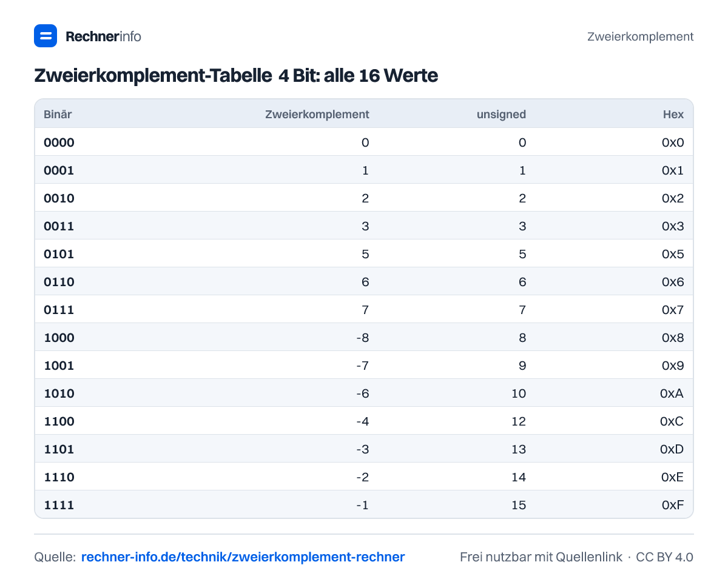Click hex value 0x3
The height and width of the screenshot is (582, 728).
pyautogui.click(x=673, y=226)
